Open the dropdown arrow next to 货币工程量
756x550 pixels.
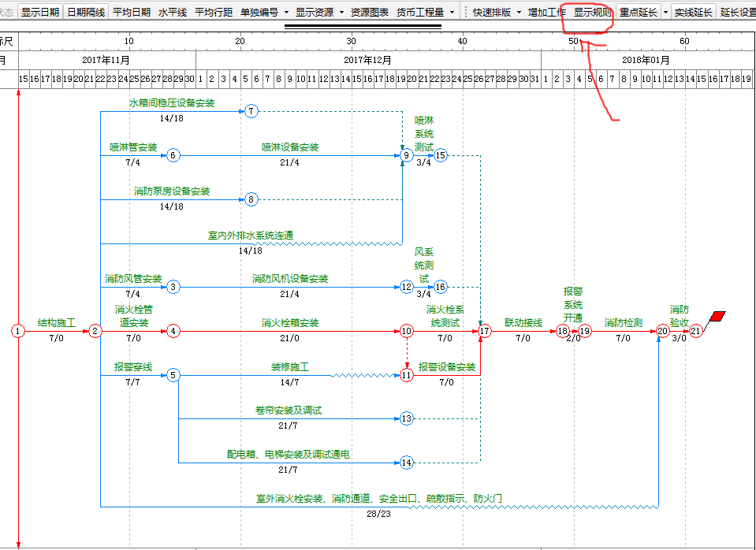pos(452,12)
